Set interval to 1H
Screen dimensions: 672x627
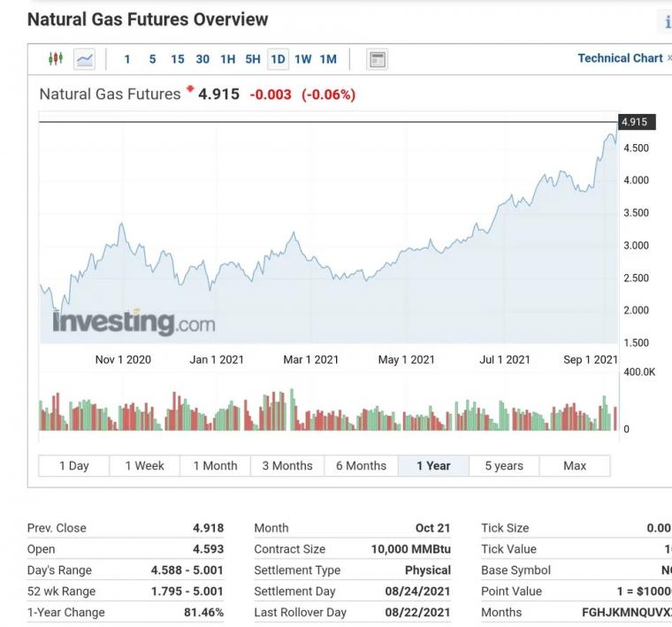point(227,59)
